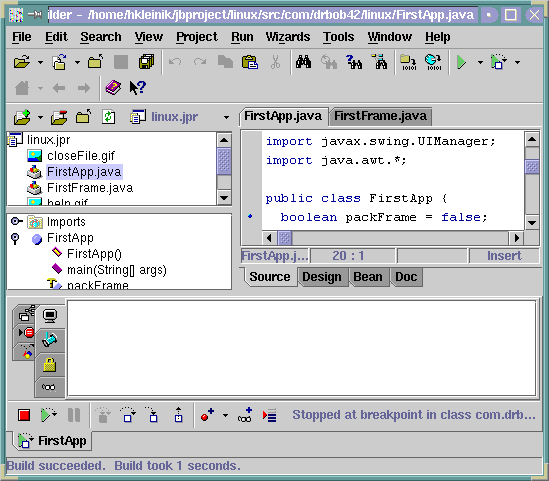Click Add to project icon
This screenshot has height=481, width=549.
[22, 117]
